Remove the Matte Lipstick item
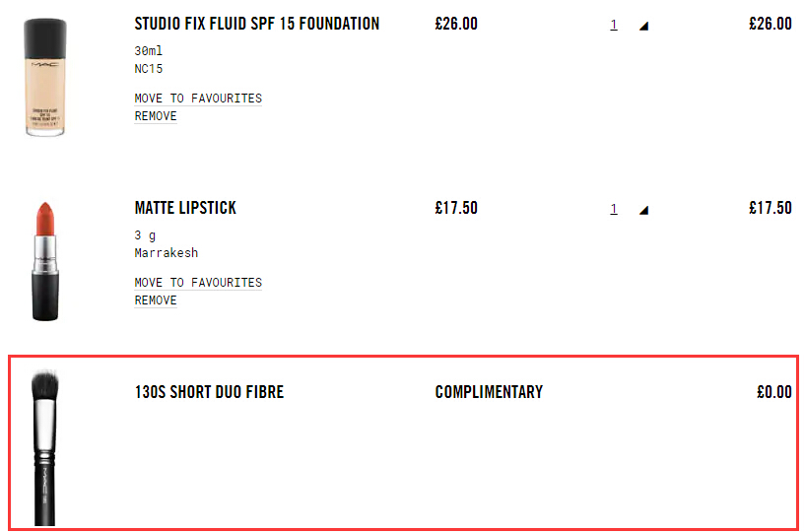 (156, 300)
